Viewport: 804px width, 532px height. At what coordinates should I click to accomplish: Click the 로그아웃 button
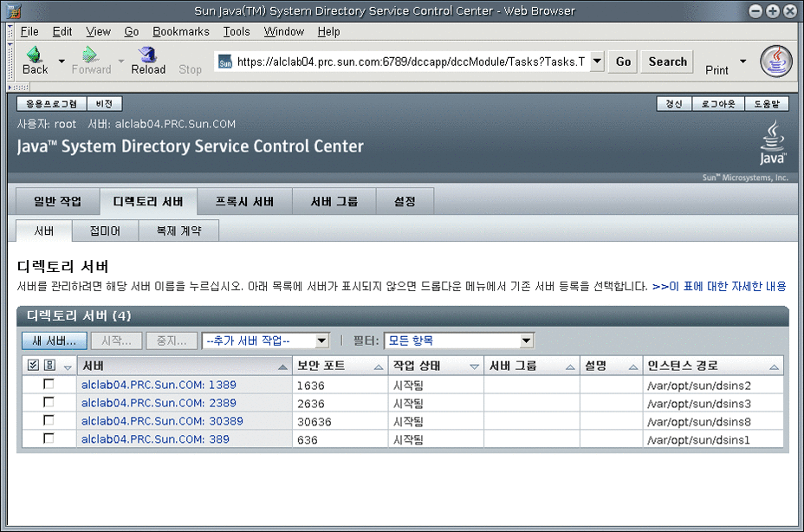tap(718, 104)
